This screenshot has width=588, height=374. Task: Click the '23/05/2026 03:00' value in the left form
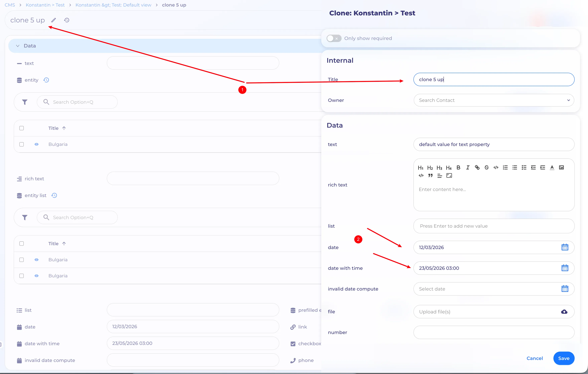tap(132, 343)
